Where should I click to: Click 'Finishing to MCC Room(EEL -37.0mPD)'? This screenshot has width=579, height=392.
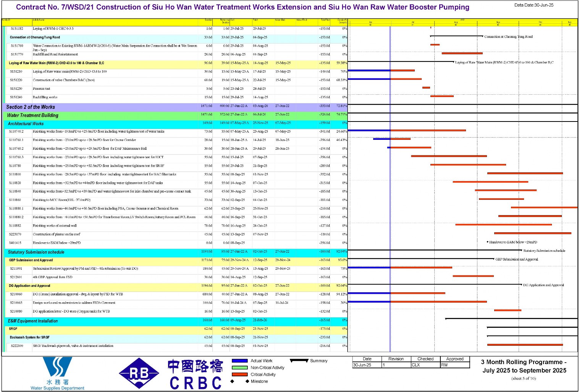[61, 200]
